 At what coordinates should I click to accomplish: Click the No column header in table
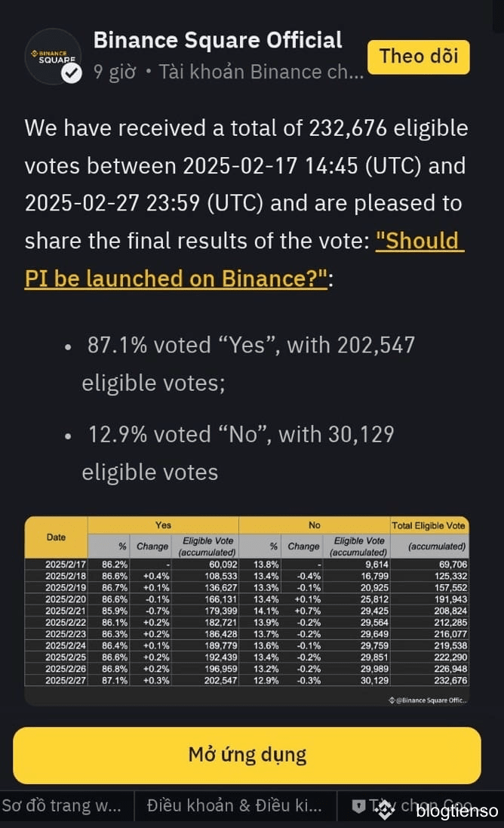pos(315,525)
